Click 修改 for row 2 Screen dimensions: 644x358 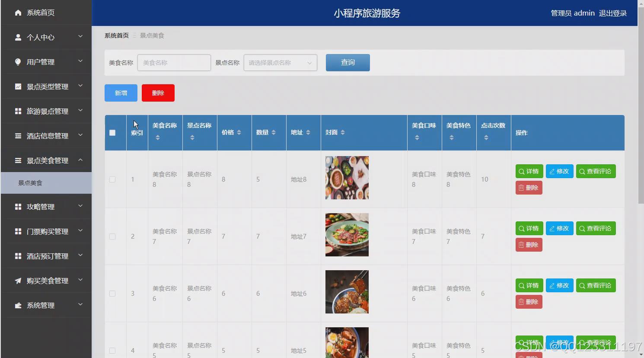click(559, 228)
